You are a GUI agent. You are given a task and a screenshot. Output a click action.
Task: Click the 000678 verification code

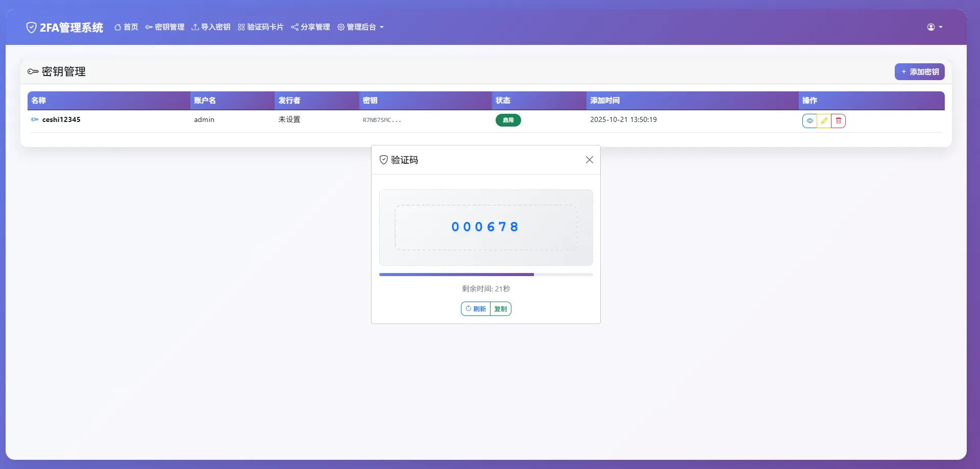pos(485,227)
